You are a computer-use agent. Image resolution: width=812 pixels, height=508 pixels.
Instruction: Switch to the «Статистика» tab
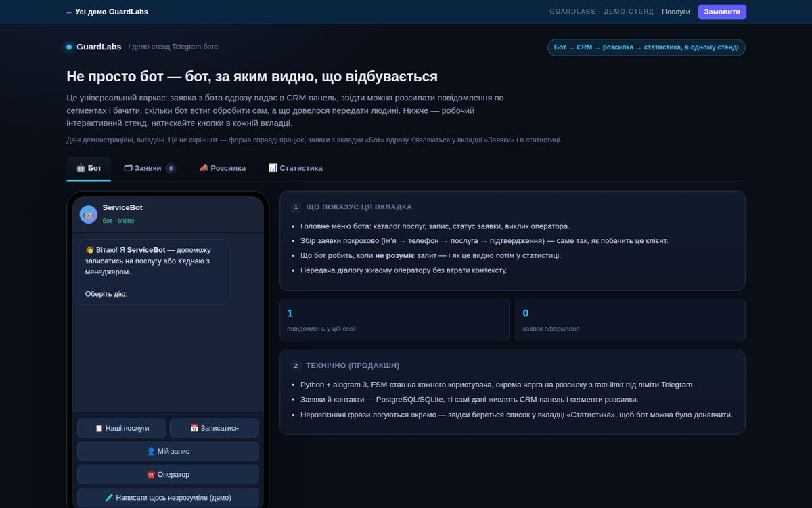[x=295, y=168]
